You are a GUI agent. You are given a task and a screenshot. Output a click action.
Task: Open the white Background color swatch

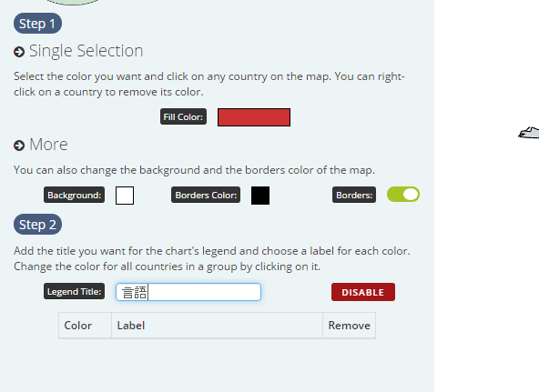pos(125,196)
